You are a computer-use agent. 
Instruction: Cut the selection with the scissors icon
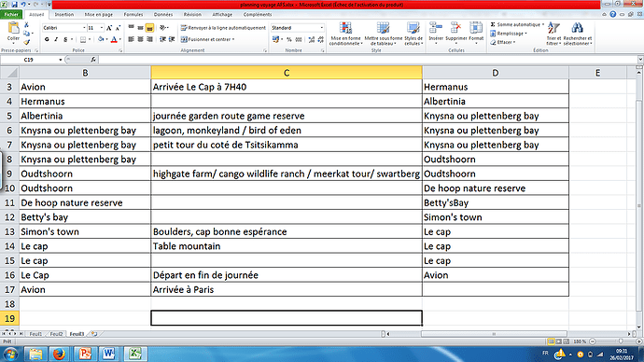coord(27,25)
